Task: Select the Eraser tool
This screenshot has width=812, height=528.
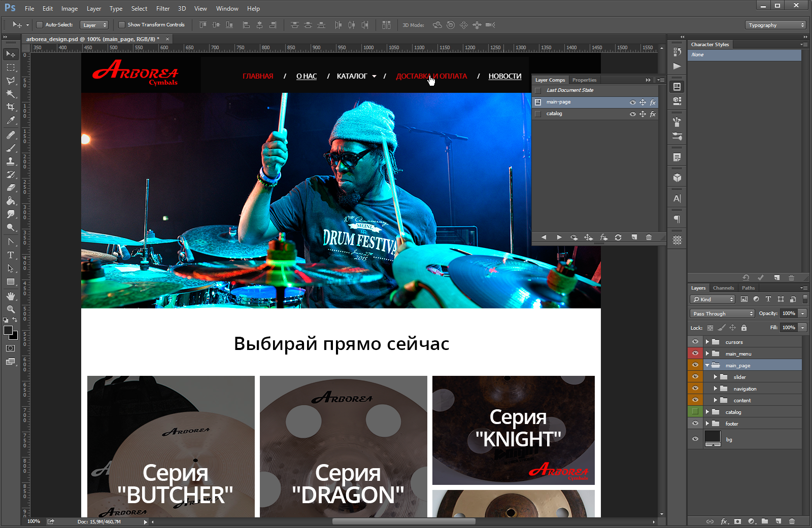Action: (11, 188)
